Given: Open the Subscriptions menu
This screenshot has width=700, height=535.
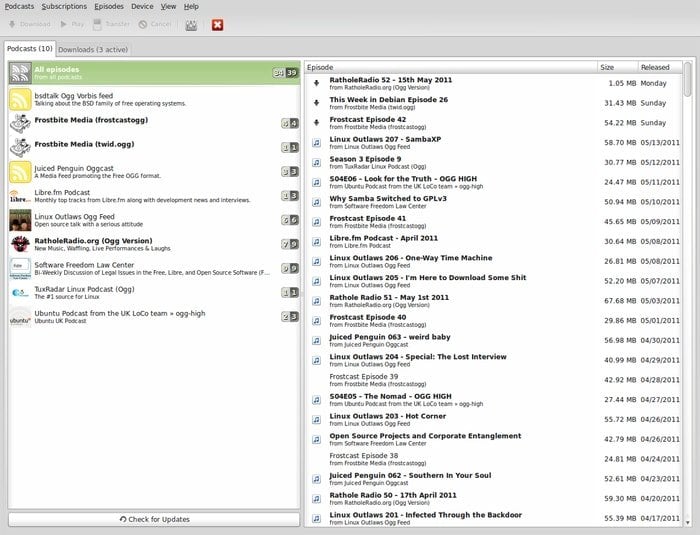Looking at the screenshot, I should (64, 6).
